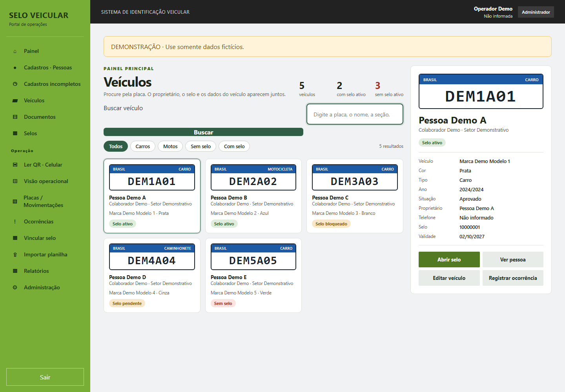Click the green Buscar button

(203, 132)
